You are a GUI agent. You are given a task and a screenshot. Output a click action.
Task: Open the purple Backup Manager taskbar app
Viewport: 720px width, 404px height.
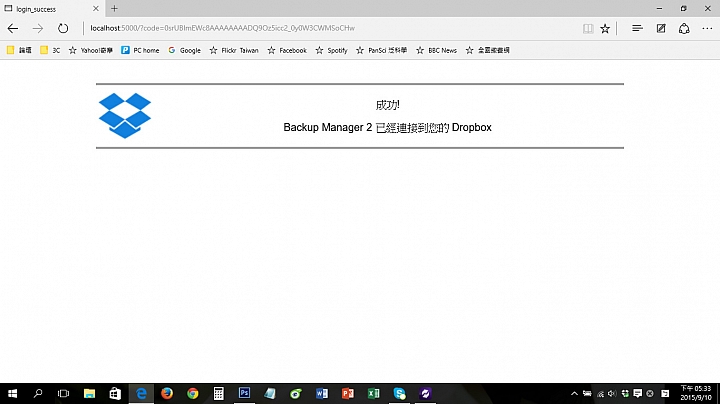pyautogui.click(x=425, y=393)
